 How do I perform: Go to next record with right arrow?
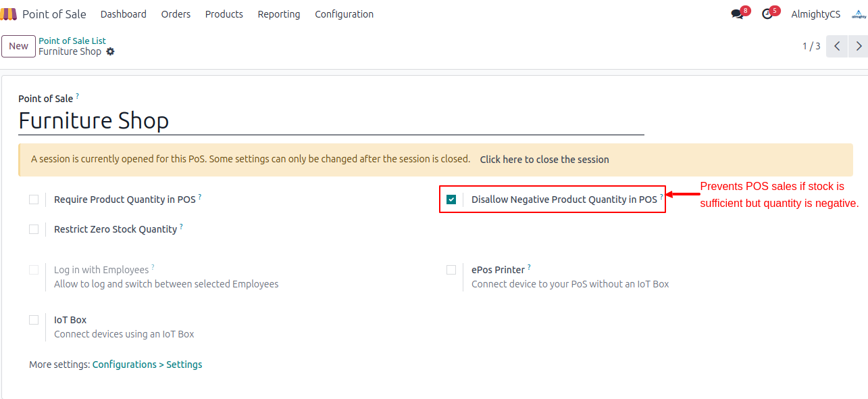tap(859, 46)
